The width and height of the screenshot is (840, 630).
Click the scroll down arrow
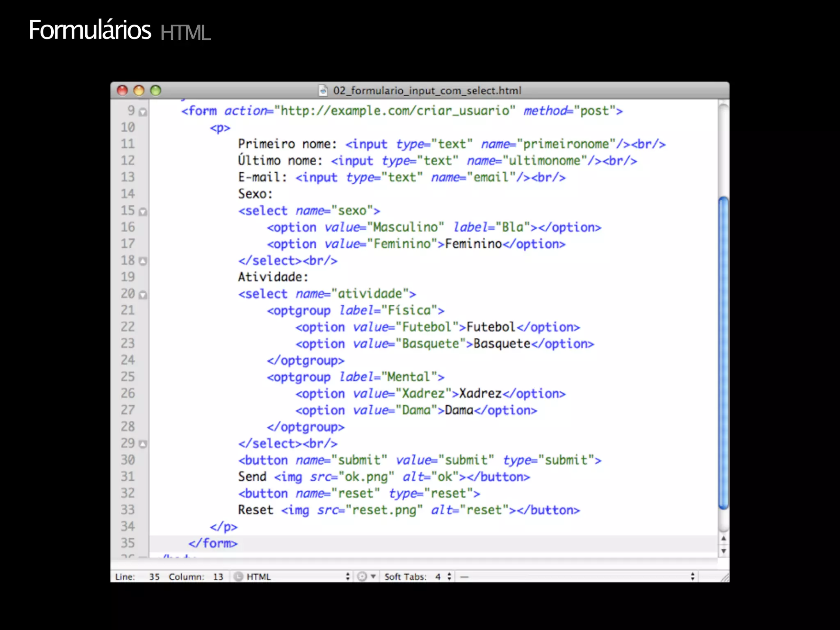724,551
